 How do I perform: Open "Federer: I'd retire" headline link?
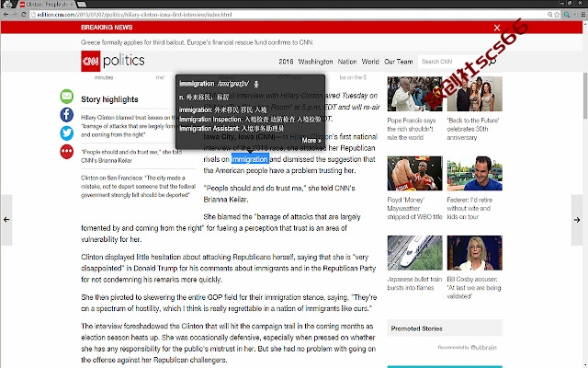pos(469,209)
